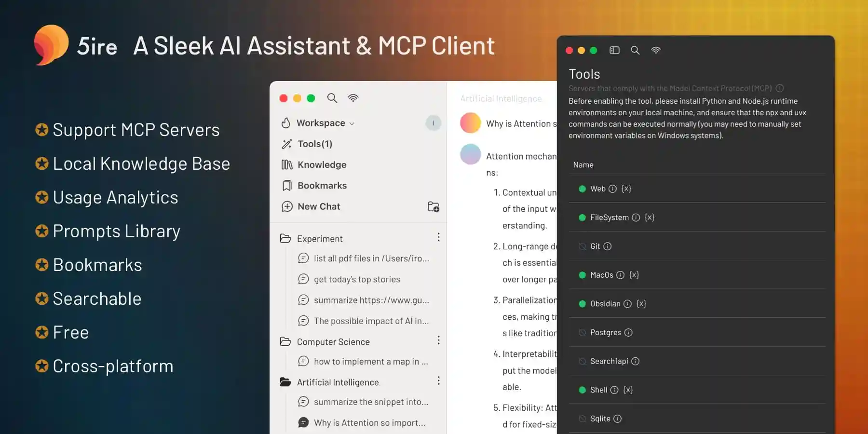Enable the Postgres tool status toggle
This screenshot has width=868, height=434.
pos(582,333)
